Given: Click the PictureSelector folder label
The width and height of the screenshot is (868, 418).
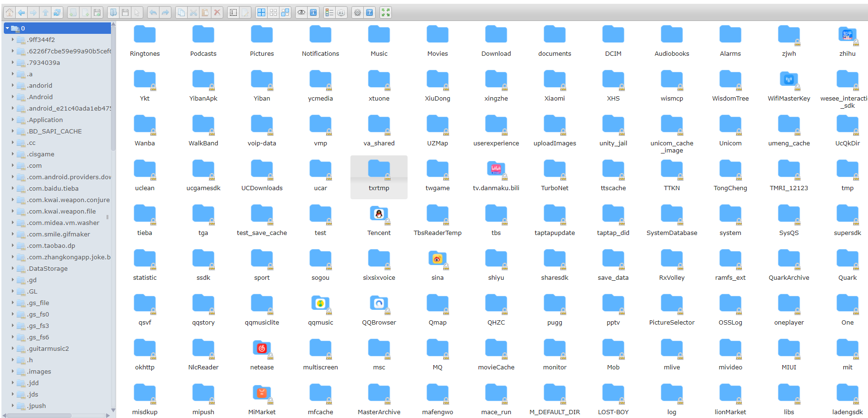Looking at the screenshot, I should point(672,322).
